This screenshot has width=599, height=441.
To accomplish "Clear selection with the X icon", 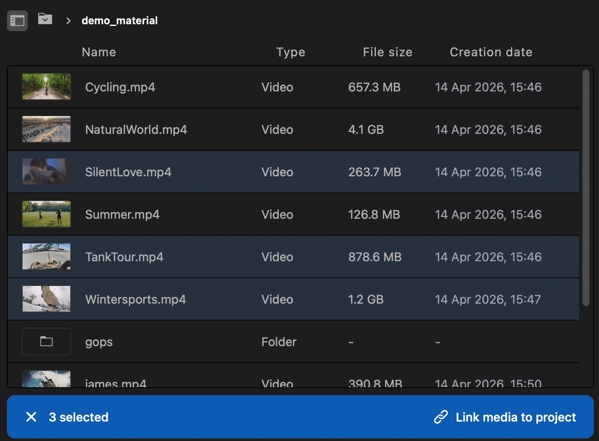I will [x=31, y=417].
